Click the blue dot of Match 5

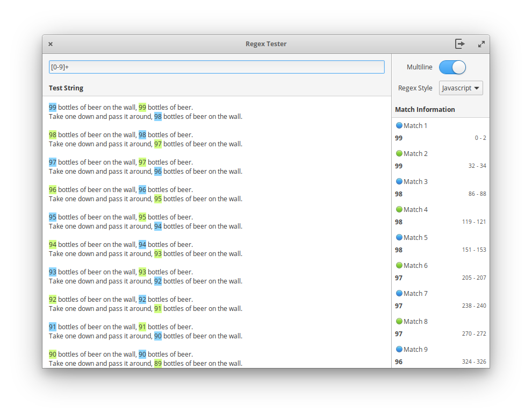[x=399, y=237]
